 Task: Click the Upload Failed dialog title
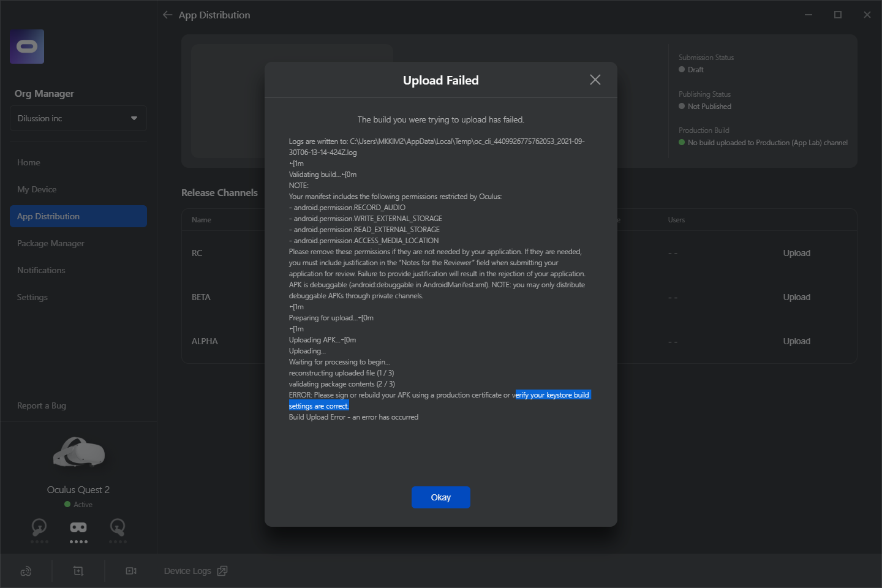[441, 80]
